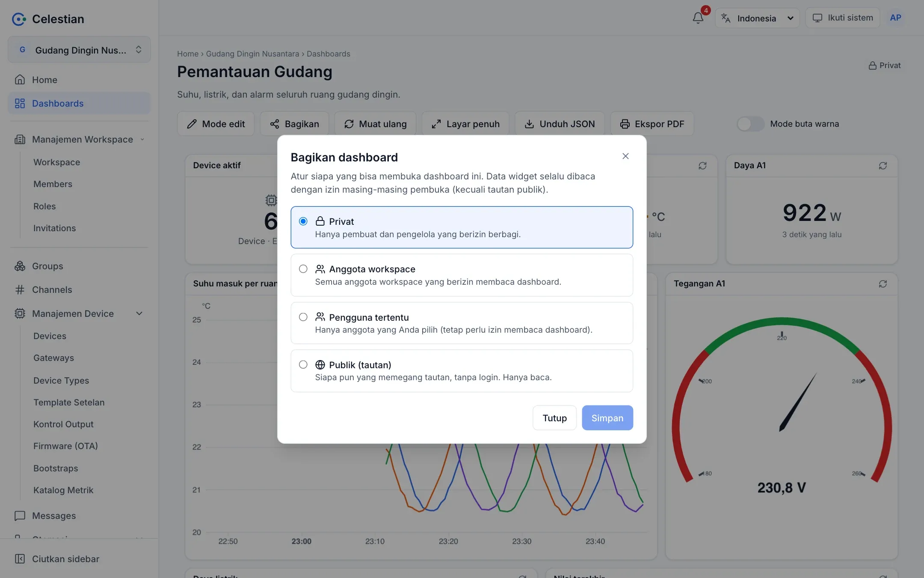This screenshot has height=578, width=924.
Task: Click the Messages chat icon
Action: point(20,516)
